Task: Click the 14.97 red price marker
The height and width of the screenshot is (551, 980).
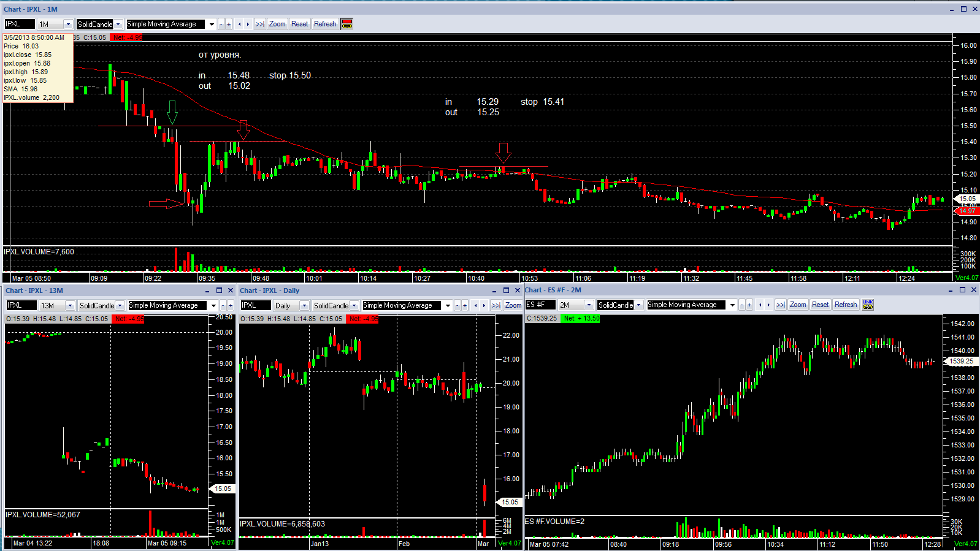Action: [x=967, y=211]
